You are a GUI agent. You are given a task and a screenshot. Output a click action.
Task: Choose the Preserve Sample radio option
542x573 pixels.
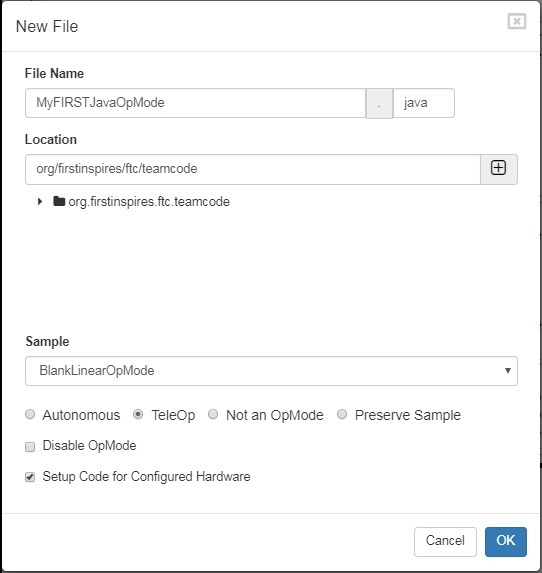click(x=342, y=414)
